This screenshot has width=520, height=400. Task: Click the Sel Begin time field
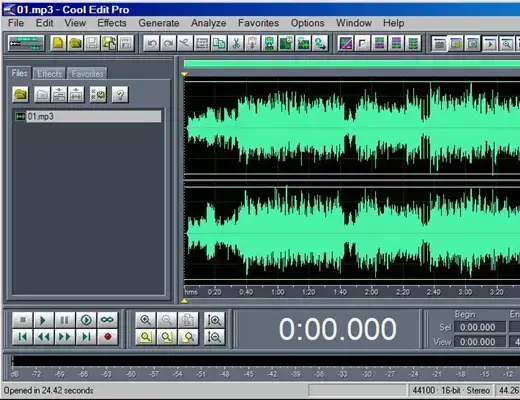tap(477, 327)
